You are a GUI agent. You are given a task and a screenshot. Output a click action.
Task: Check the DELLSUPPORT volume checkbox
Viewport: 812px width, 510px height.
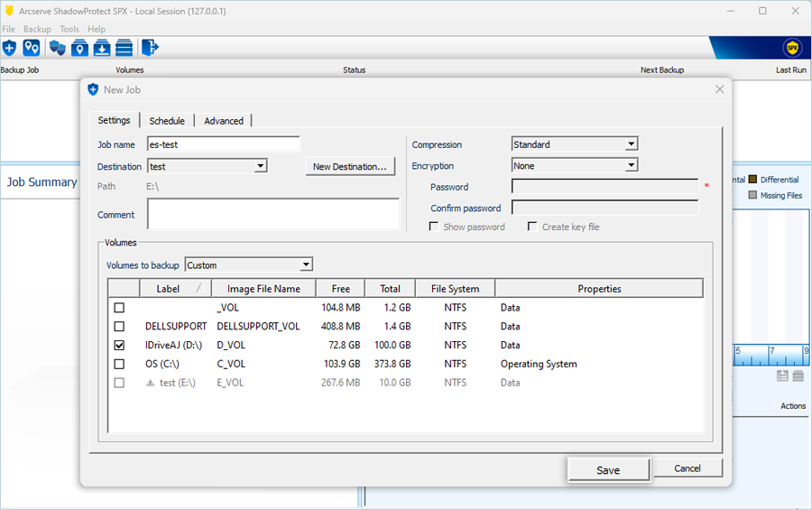[x=119, y=327]
